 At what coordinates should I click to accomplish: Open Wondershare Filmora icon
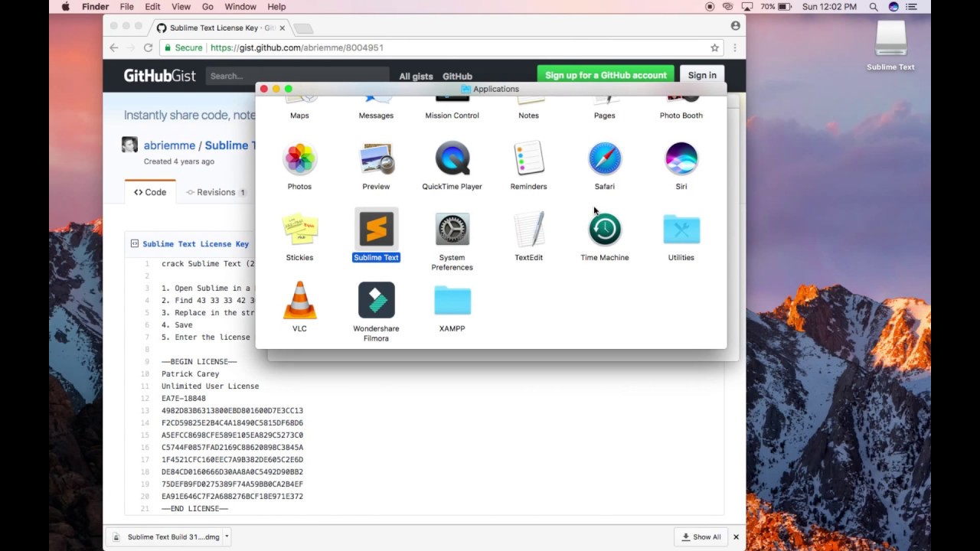click(x=376, y=301)
